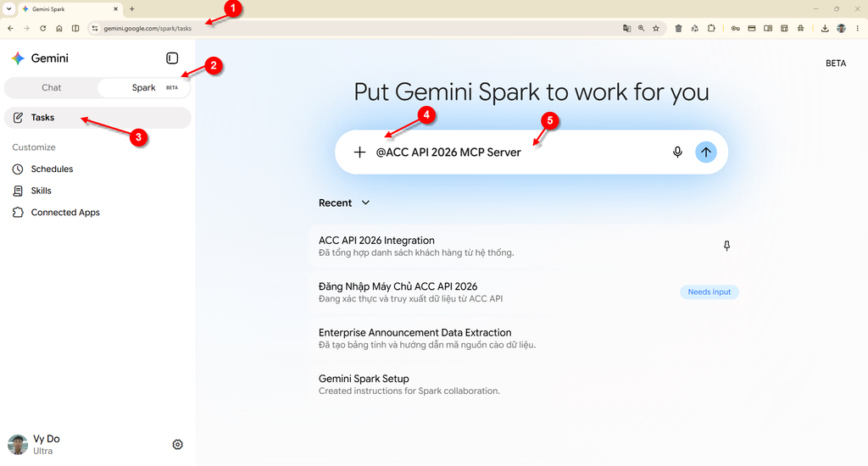
Task: Close the Gemini Spark browser tab
Action: 115,8
